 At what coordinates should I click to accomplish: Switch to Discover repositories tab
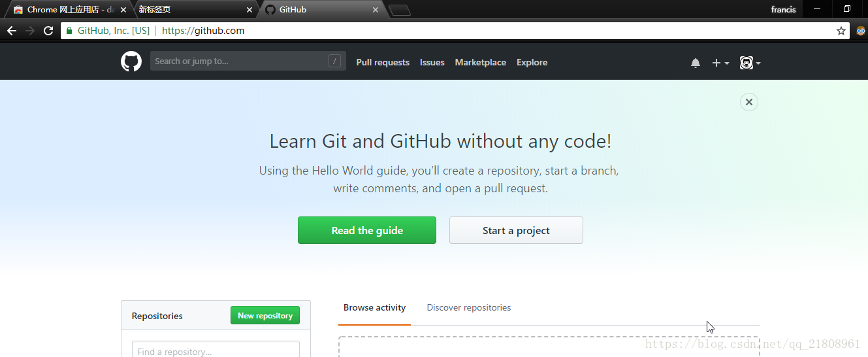[x=469, y=307]
